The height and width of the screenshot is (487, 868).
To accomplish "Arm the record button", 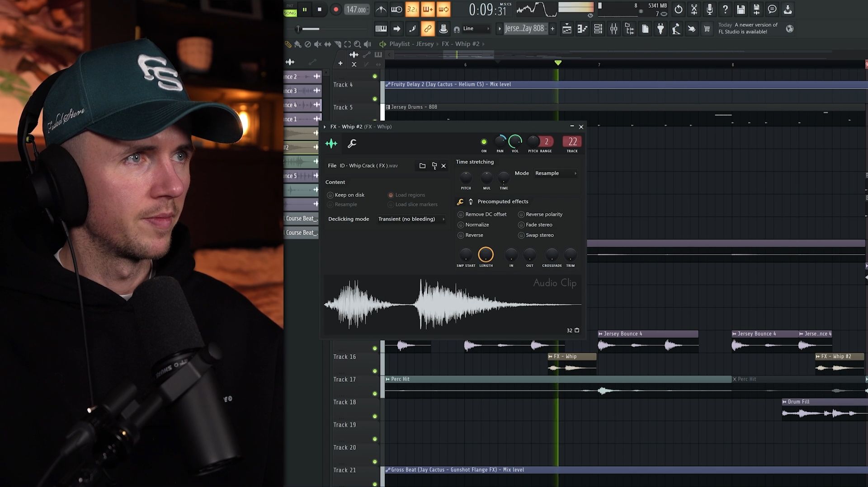I will [x=335, y=9].
